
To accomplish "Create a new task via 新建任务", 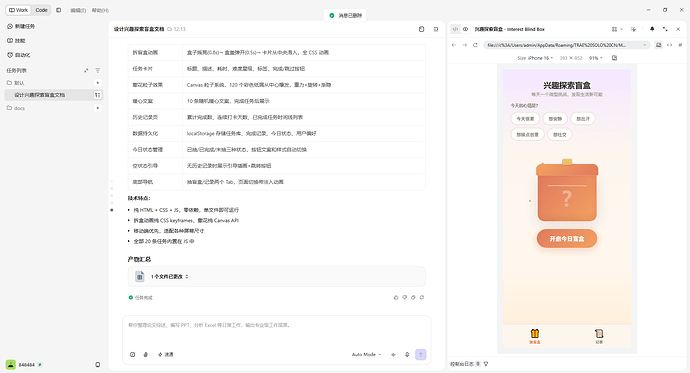I will pos(21,26).
